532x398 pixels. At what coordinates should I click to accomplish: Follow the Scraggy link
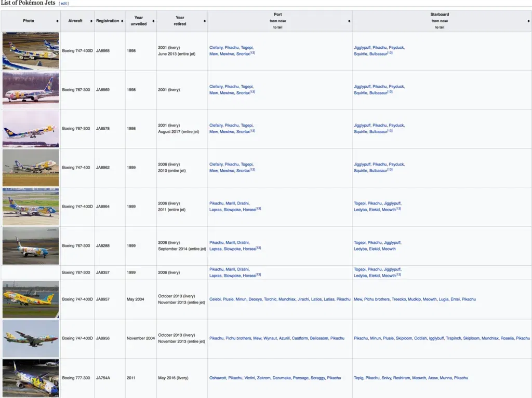click(x=318, y=378)
